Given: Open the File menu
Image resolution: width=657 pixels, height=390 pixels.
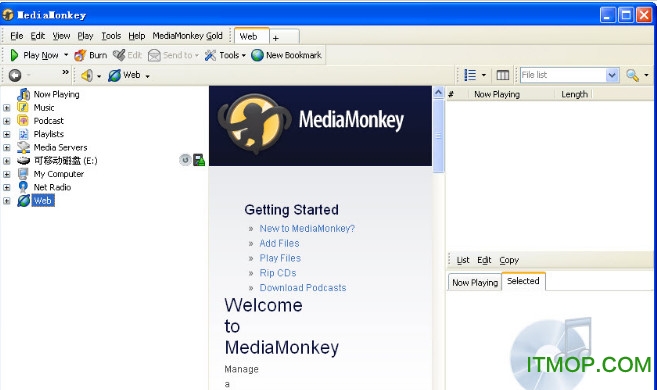Looking at the screenshot, I should pyautogui.click(x=17, y=36).
